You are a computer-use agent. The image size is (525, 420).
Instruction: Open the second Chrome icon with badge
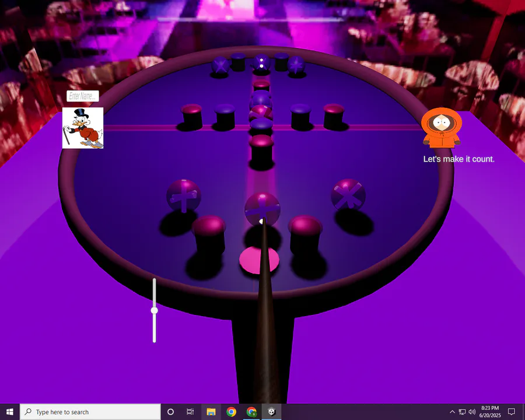[251, 412]
